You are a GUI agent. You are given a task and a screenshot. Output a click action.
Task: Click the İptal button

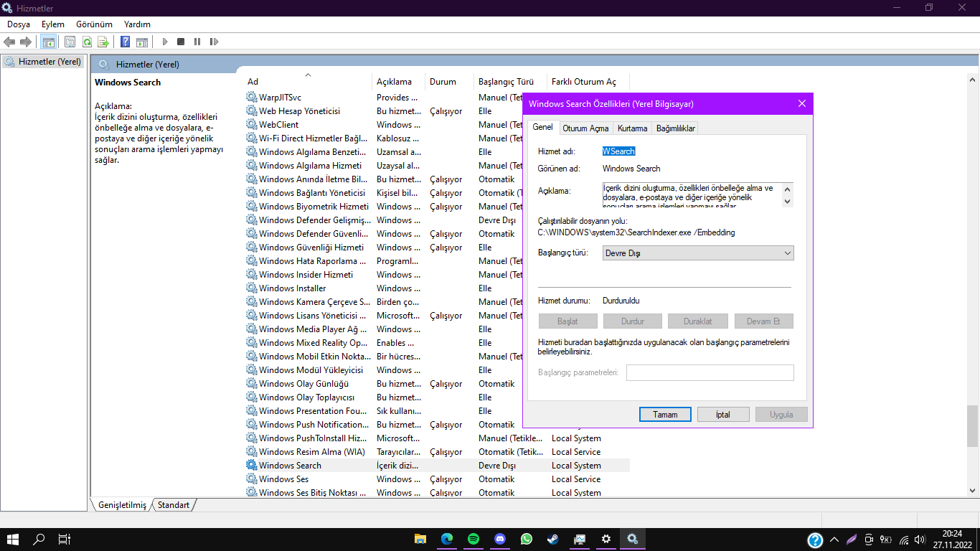tap(723, 415)
